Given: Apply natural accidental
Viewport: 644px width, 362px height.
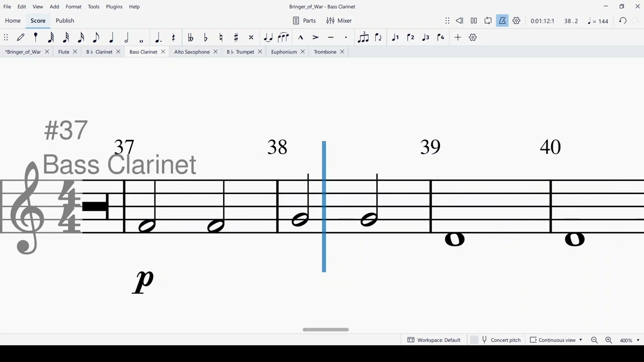Looking at the screenshot, I should click(x=220, y=37).
